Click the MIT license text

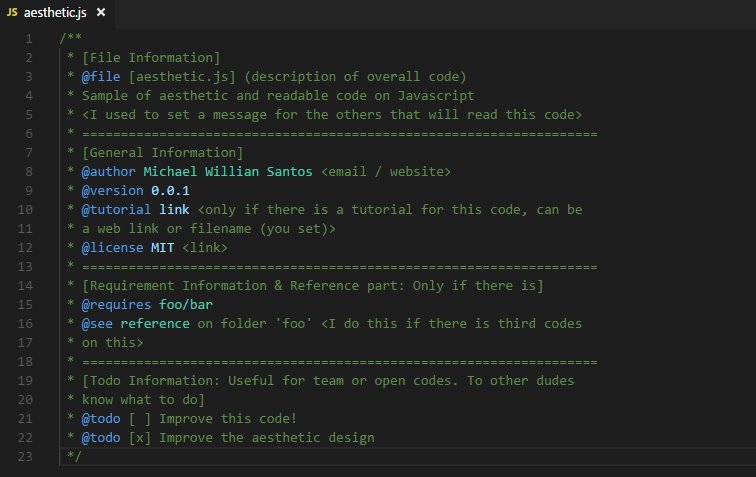click(163, 248)
